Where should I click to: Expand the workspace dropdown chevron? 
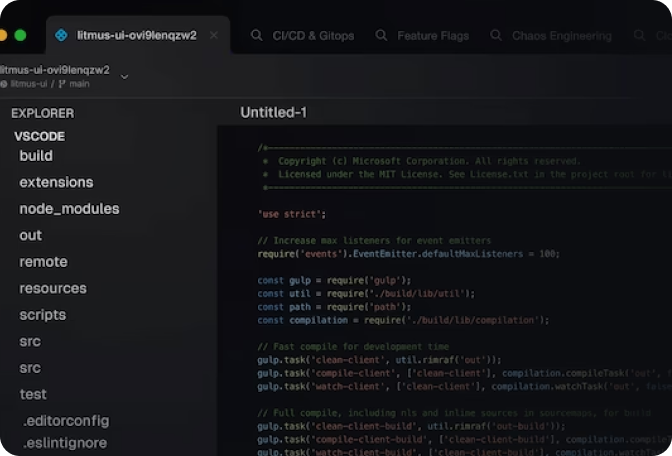(x=124, y=77)
